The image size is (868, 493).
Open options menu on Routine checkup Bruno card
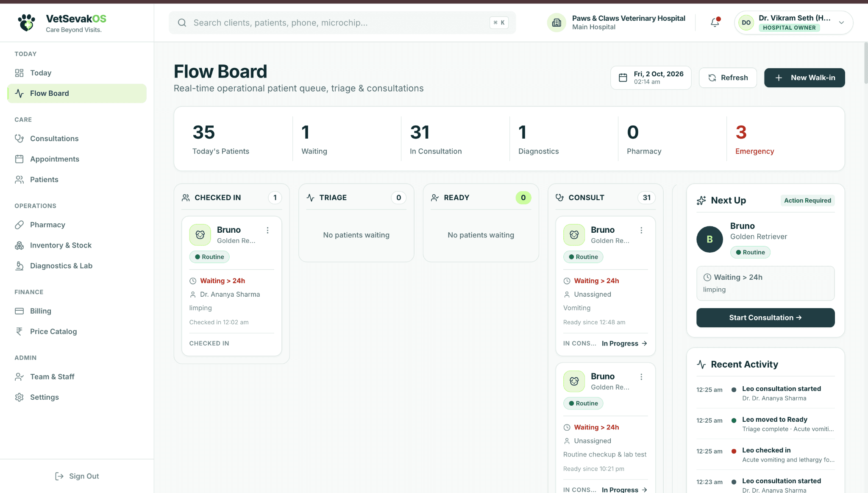click(641, 377)
